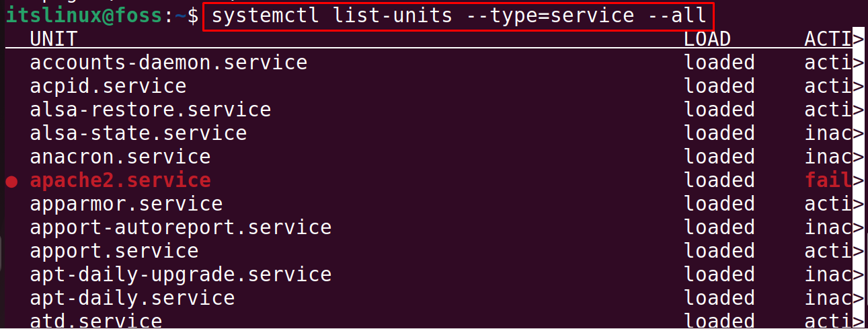The image size is (868, 329).
Task: Select the accounts-daemon.service entry
Action: click(169, 63)
